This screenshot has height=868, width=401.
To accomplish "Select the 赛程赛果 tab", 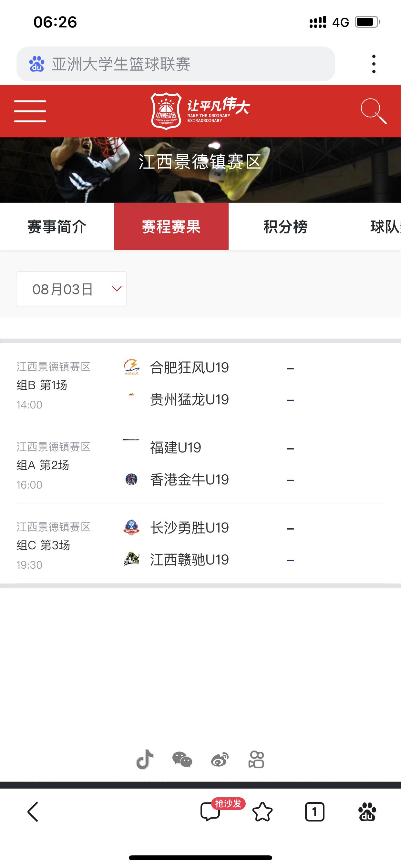I will tap(171, 226).
